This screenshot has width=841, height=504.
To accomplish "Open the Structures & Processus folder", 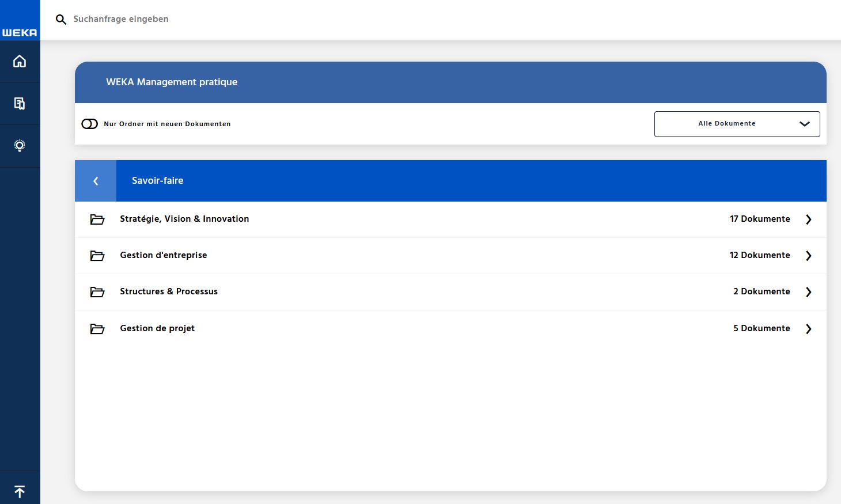I will [x=168, y=291].
